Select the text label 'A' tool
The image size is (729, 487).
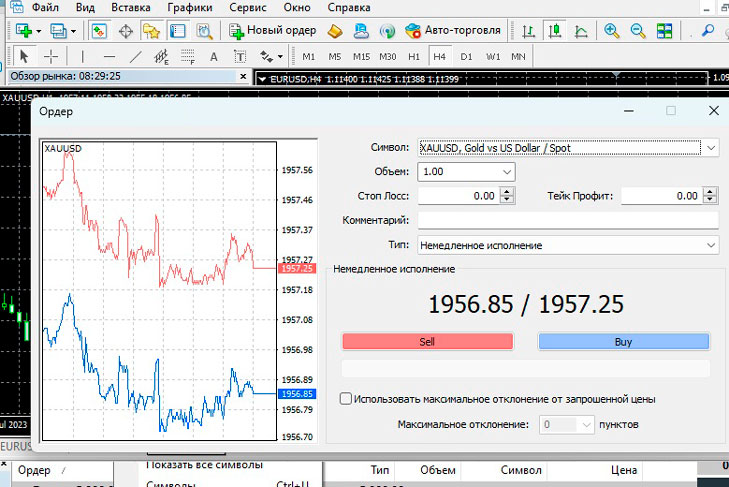click(x=213, y=56)
